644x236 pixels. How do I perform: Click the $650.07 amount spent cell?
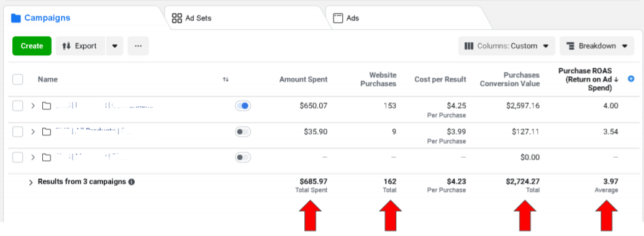coord(314,106)
